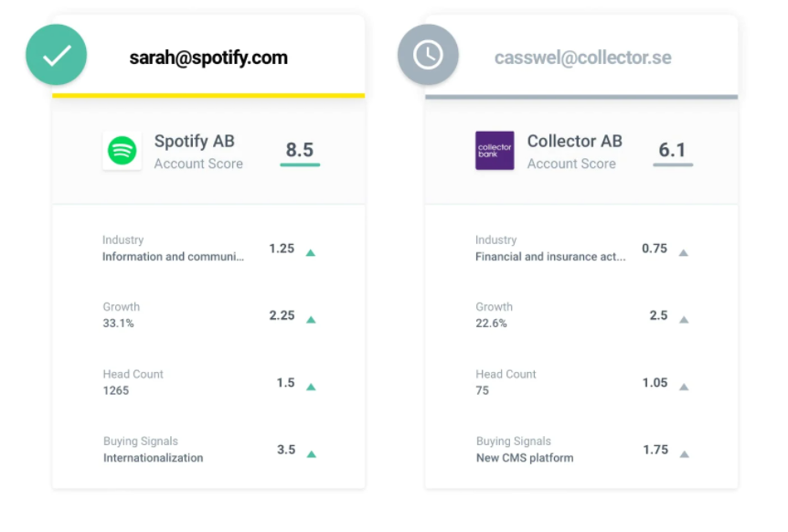Image resolution: width=788 pixels, height=532 pixels.
Task: Click the 75 head count value
Action: coord(483,390)
